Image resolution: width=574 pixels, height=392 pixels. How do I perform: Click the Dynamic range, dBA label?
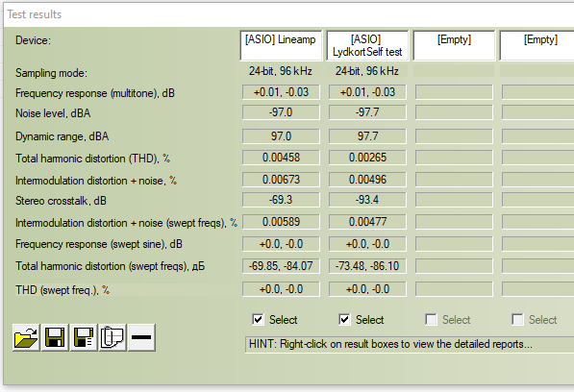click(62, 136)
